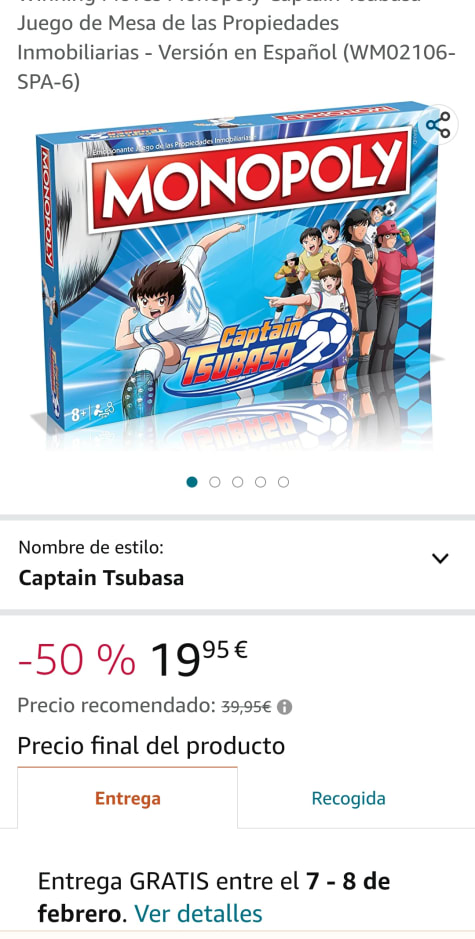Select the first image carousel dot
475x939 pixels.
coord(192,482)
